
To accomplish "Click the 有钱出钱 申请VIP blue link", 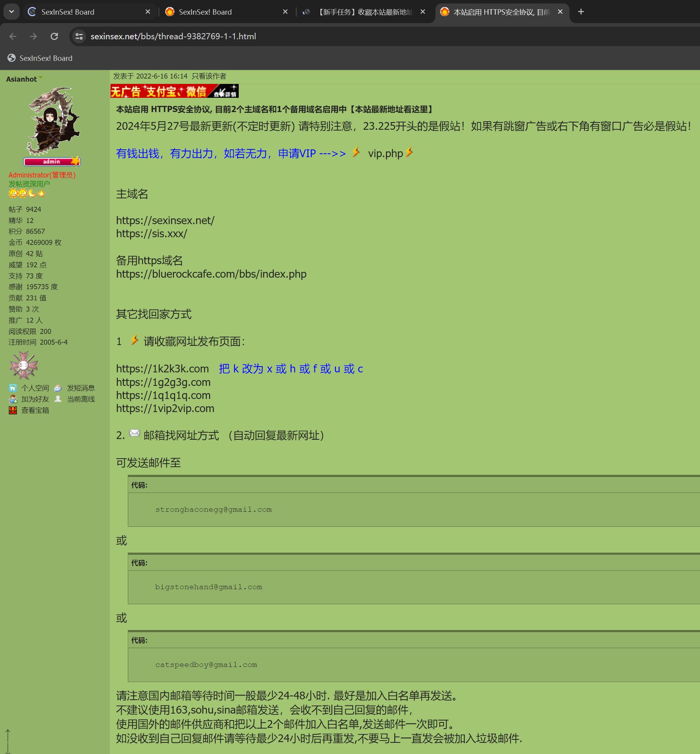I will click(x=231, y=154).
